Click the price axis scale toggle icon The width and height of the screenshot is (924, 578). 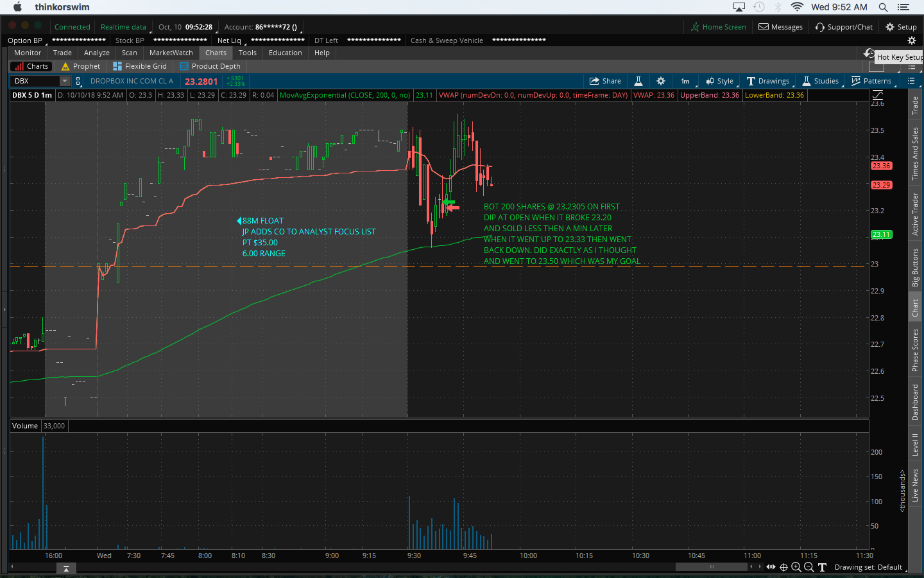(x=877, y=95)
